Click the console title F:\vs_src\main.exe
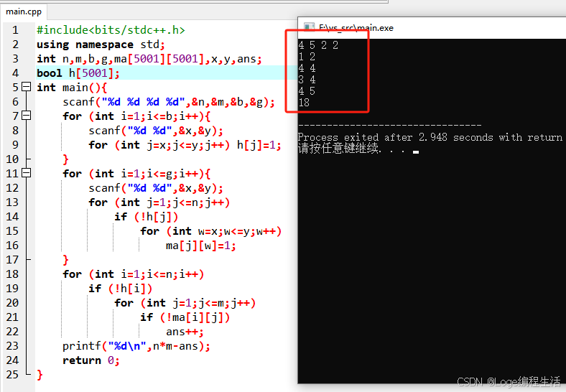This screenshot has width=566, height=392. [356, 28]
